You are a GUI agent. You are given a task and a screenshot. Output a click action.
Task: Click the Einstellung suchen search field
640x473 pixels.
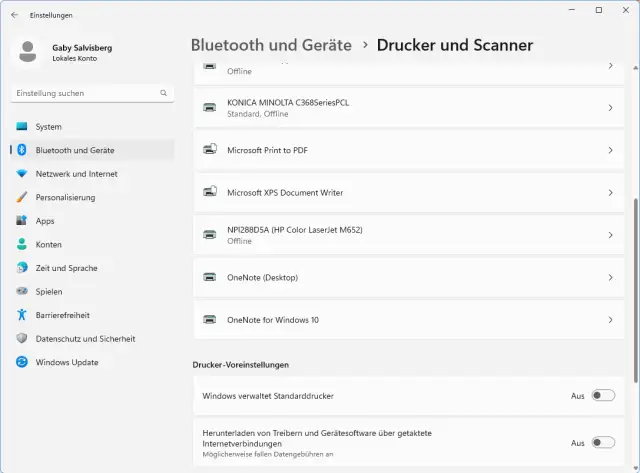pos(85,93)
